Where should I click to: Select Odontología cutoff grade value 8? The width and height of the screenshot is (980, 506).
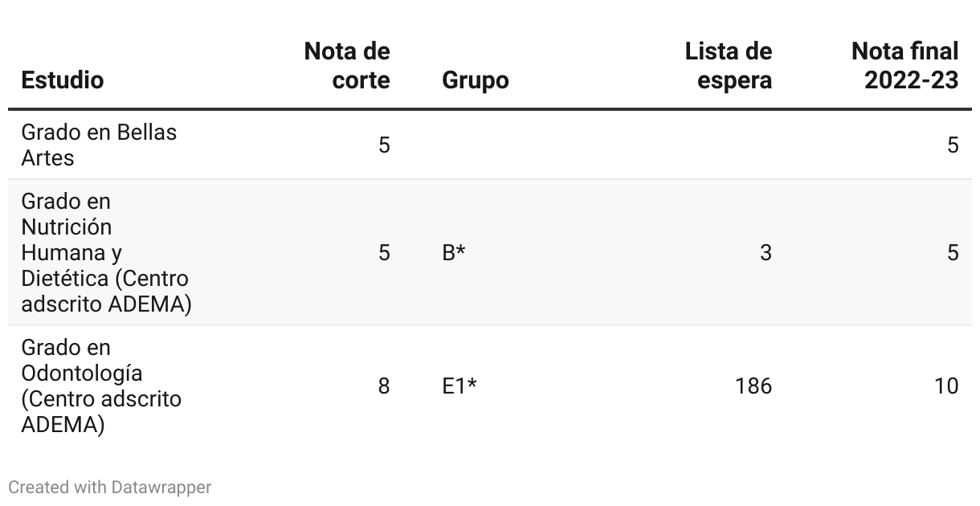pos(384,386)
